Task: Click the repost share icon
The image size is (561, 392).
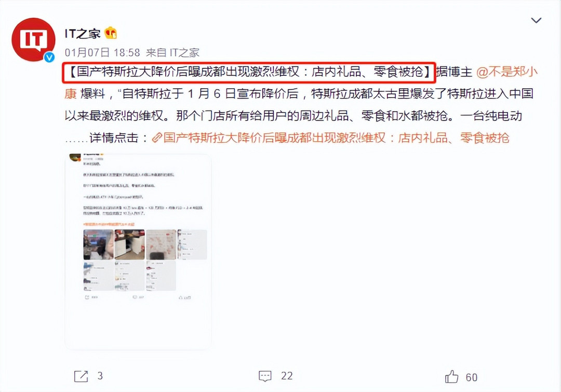Action: point(81,376)
